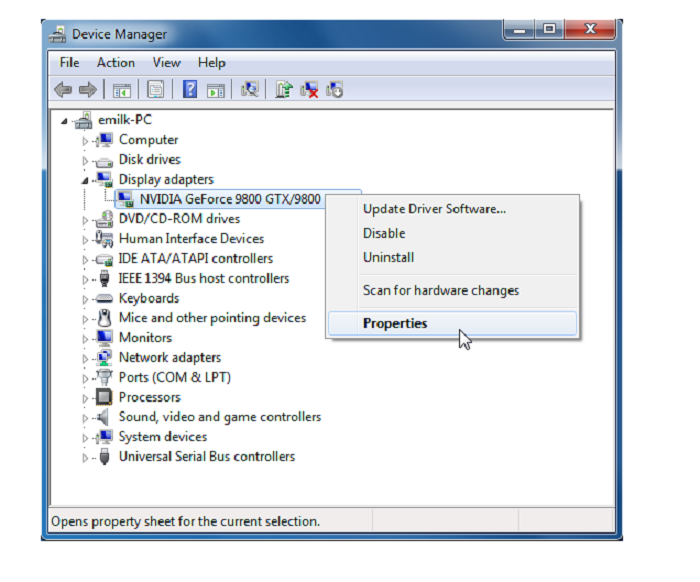Screen dimensions: 700x582
Task: Select the System devices tree label
Action: (163, 436)
